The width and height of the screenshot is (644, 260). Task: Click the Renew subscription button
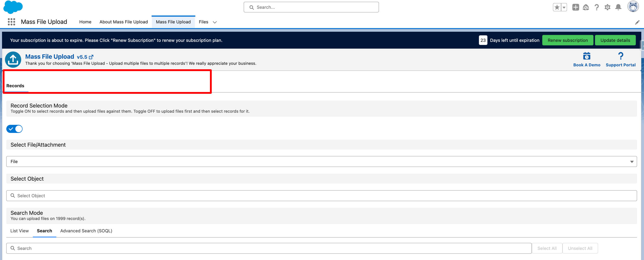click(567, 40)
